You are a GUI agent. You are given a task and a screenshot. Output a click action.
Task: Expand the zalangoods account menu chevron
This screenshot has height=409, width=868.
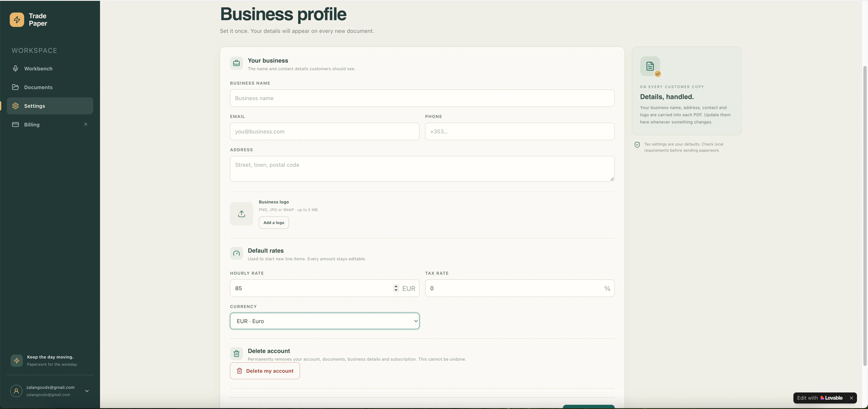coord(87,391)
